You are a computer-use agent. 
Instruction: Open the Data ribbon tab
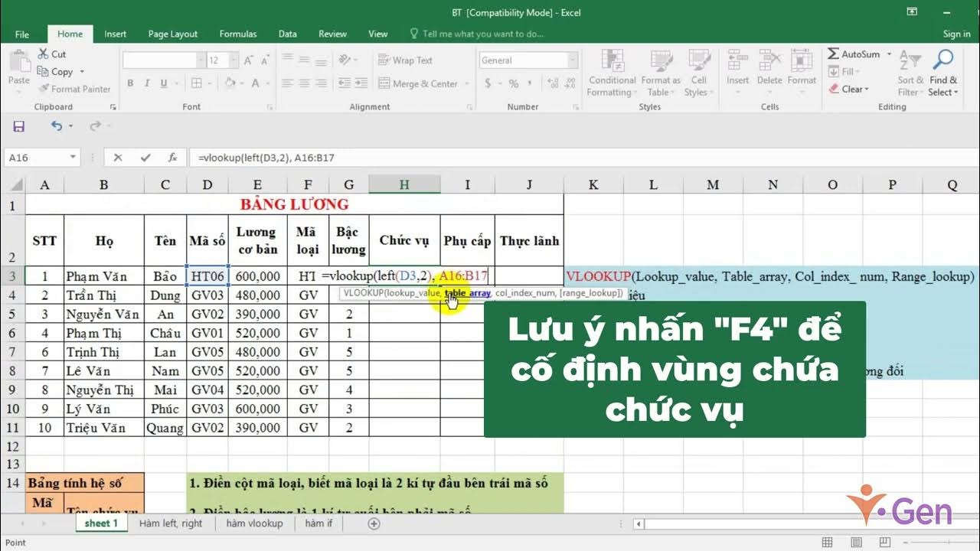click(x=288, y=34)
